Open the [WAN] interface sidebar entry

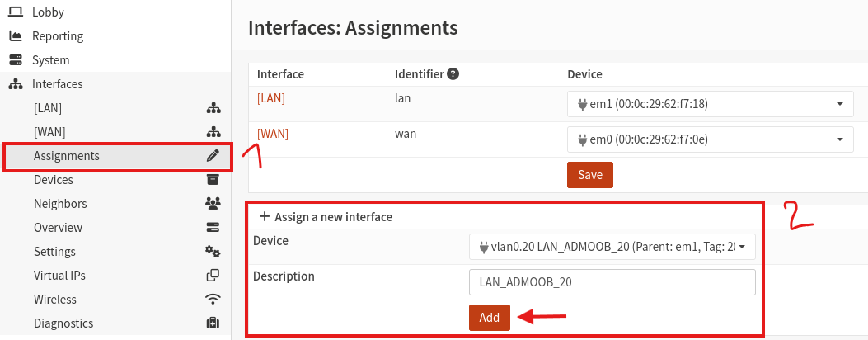[x=49, y=132]
